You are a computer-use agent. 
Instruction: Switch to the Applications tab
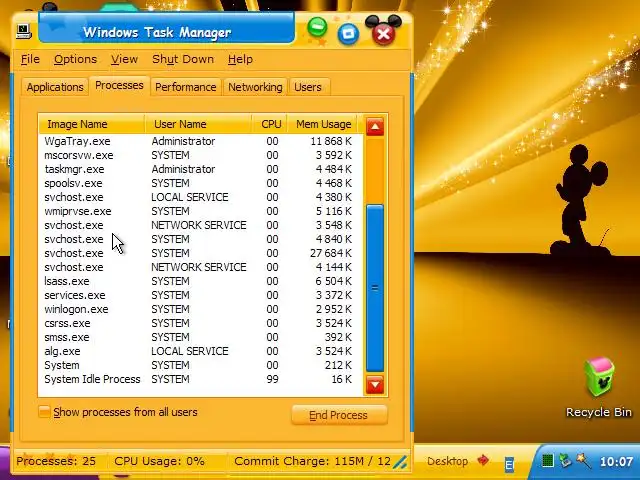55,87
